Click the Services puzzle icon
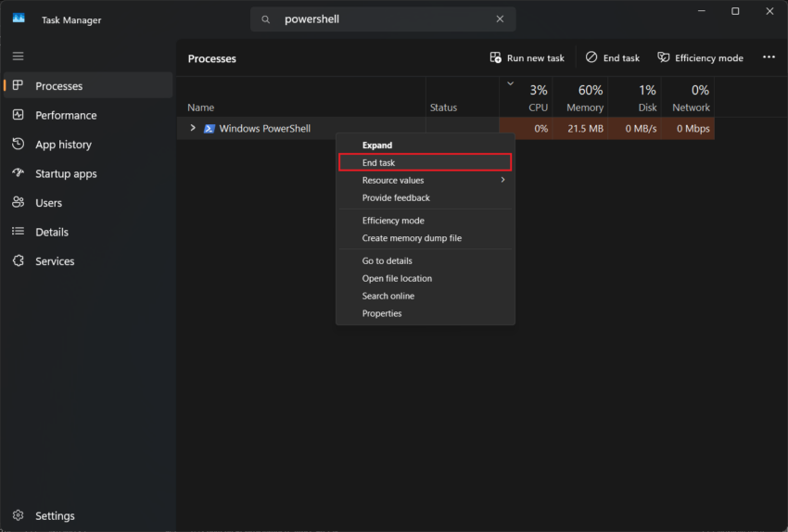 click(x=19, y=260)
